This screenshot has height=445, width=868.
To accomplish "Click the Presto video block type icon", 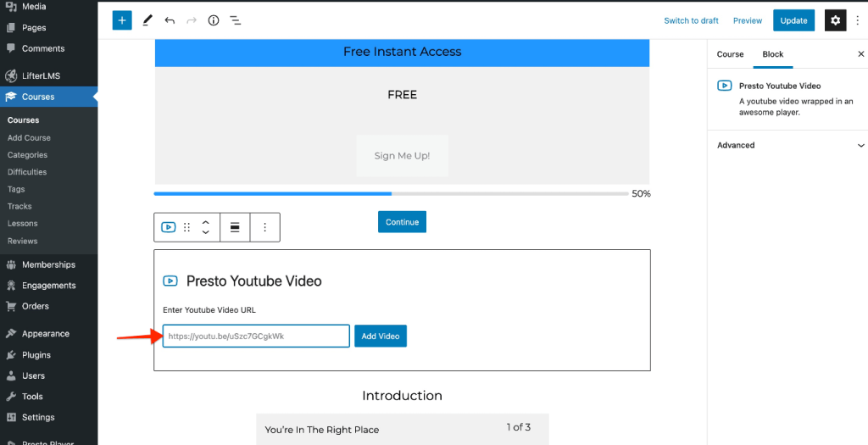I will tap(169, 227).
